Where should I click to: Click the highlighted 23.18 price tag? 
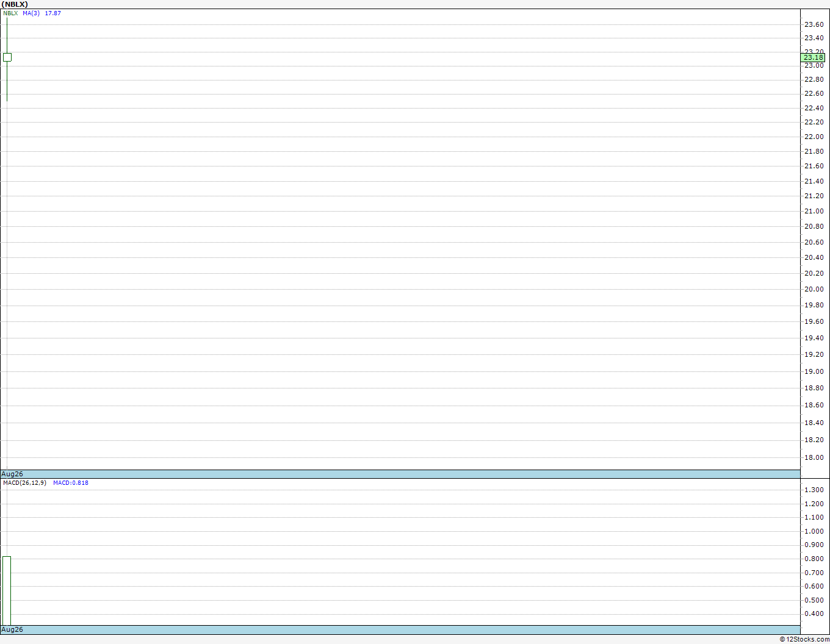[x=813, y=57]
